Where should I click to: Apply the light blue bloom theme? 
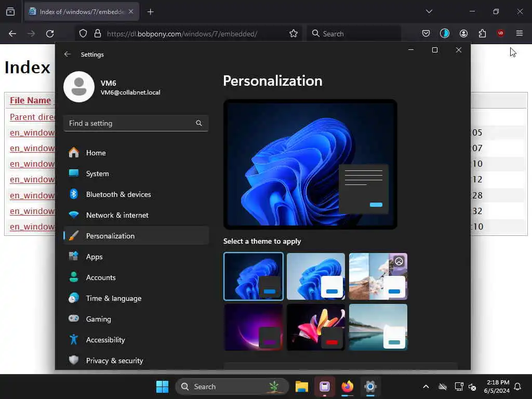316,276
